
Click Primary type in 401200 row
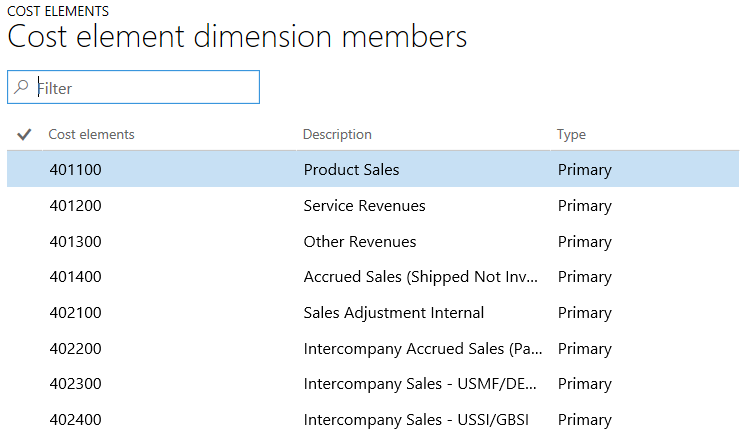[x=585, y=206]
